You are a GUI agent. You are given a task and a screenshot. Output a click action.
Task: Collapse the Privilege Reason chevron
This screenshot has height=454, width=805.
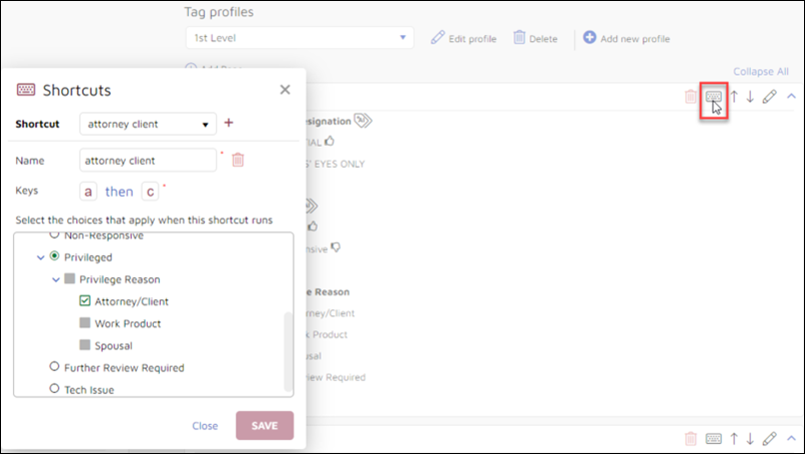click(56, 280)
